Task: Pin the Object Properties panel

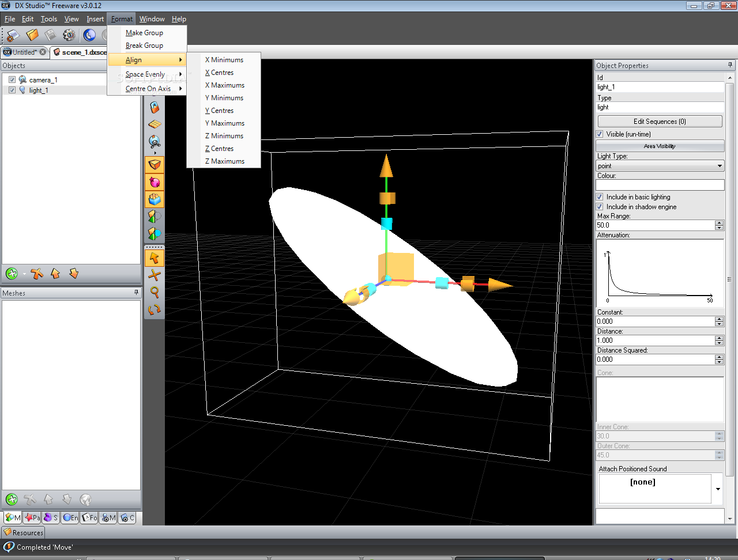Action: (730, 65)
